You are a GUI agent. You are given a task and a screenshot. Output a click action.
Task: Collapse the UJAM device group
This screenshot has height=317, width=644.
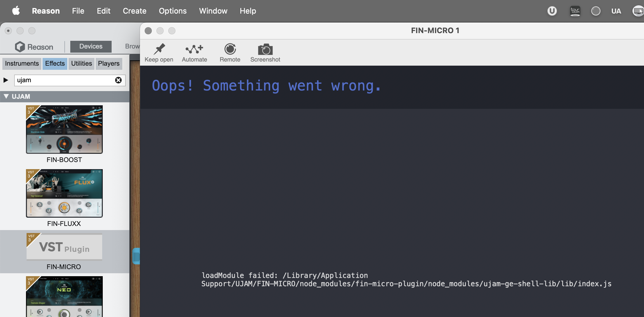point(6,96)
